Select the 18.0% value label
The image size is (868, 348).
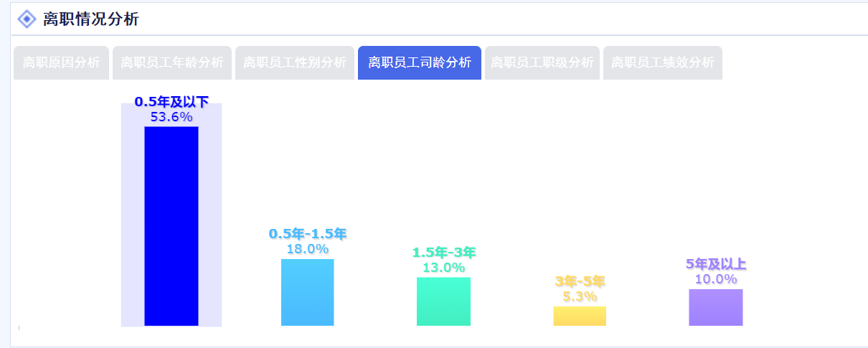[307, 249]
